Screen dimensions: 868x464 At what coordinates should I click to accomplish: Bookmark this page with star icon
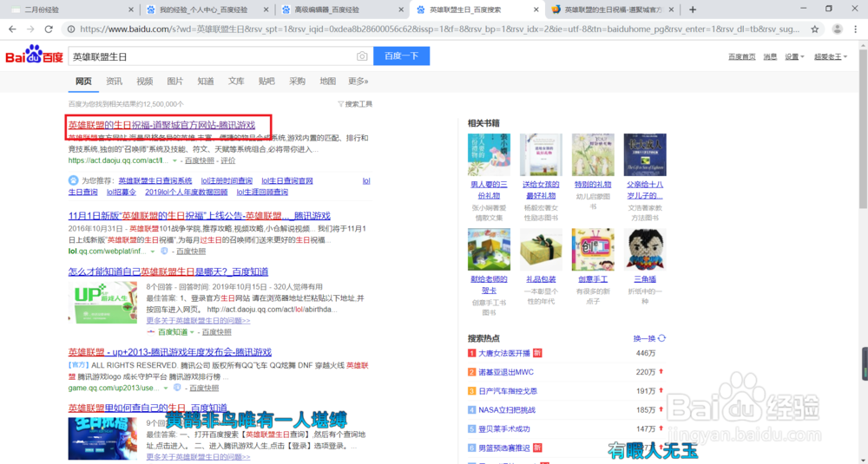pyautogui.click(x=815, y=29)
